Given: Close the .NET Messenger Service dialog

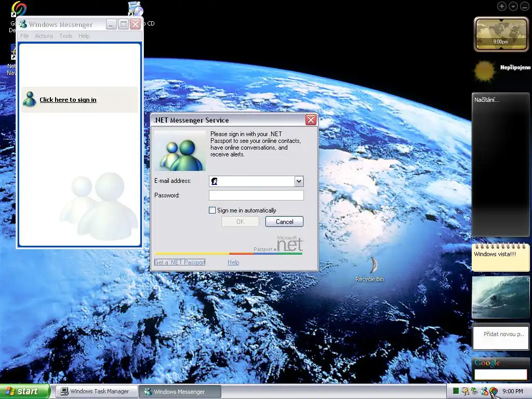Looking at the screenshot, I should [311, 120].
